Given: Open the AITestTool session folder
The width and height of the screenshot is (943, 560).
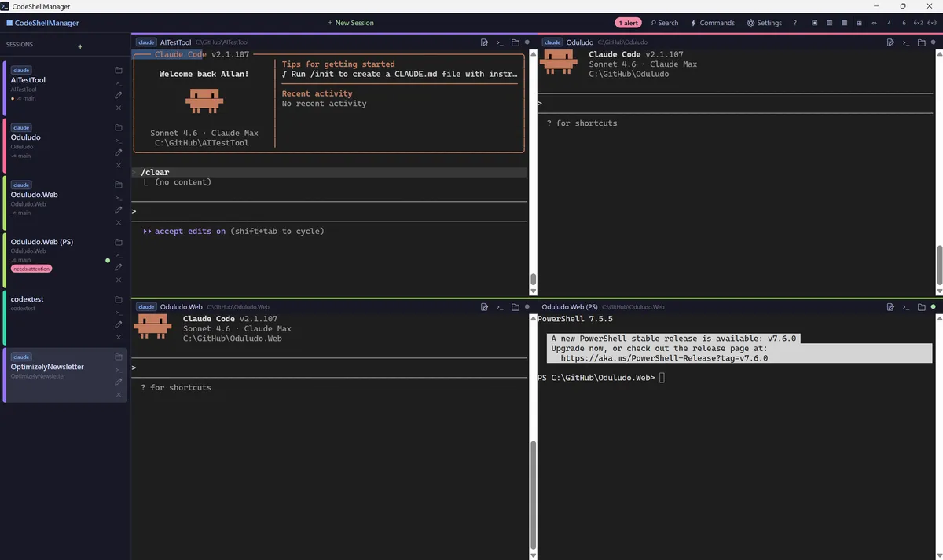Looking at the screenshot, I should click(x=119, y=71).
